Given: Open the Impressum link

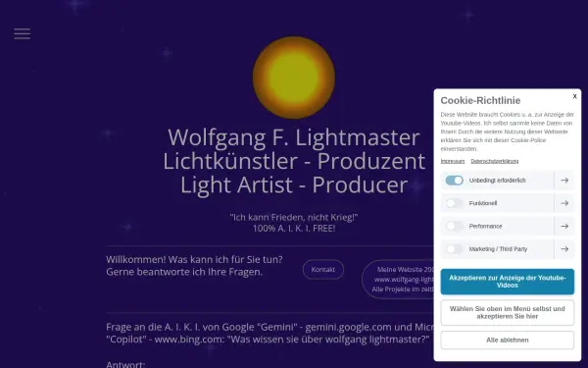Looking at the screenshot, I should (452, 161).
